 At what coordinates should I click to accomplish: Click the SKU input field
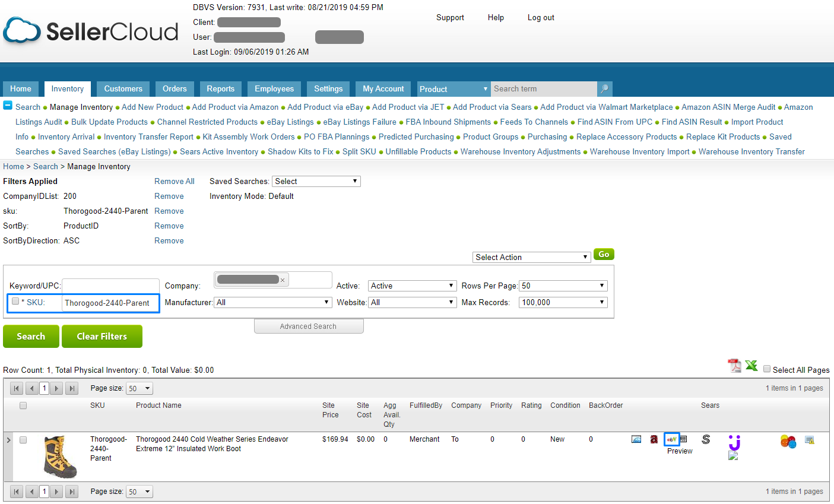point(110,303)
